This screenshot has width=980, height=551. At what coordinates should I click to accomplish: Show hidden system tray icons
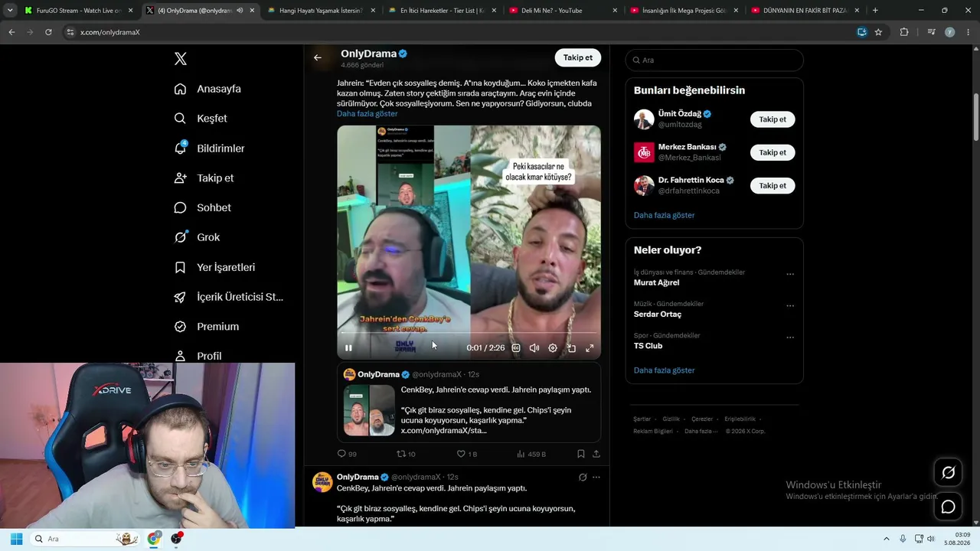coord(887,539)
